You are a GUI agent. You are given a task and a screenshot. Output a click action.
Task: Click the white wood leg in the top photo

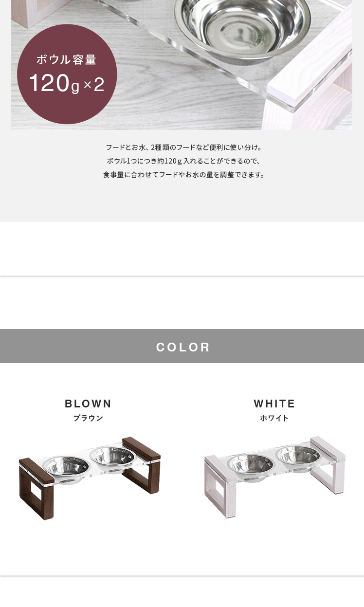point(311,83)
